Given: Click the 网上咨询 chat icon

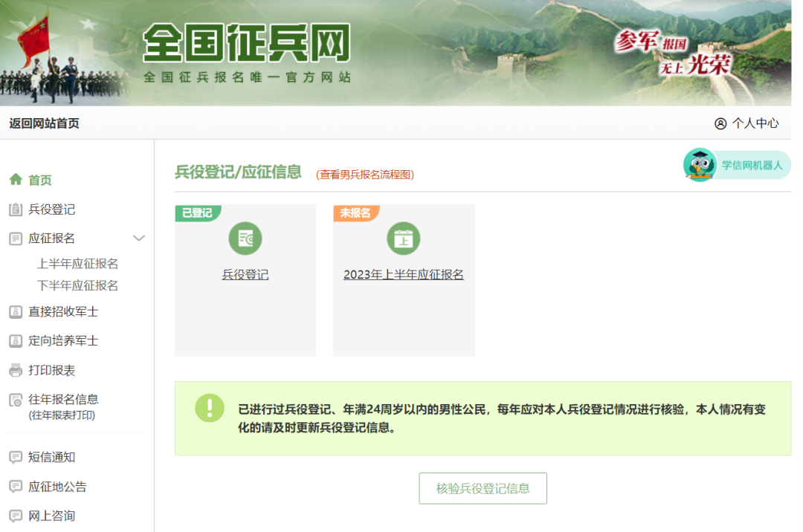Looking at the screenshot, I should [x=16, y=515].
